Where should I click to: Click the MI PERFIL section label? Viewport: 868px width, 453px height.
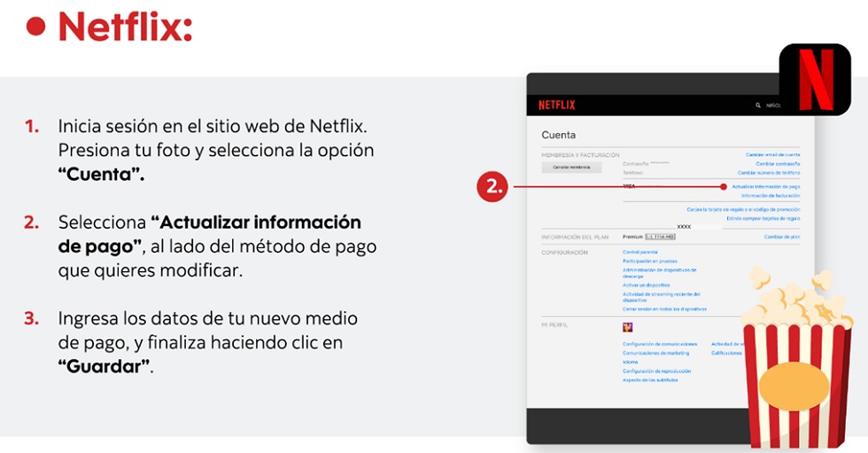(554, 325)
